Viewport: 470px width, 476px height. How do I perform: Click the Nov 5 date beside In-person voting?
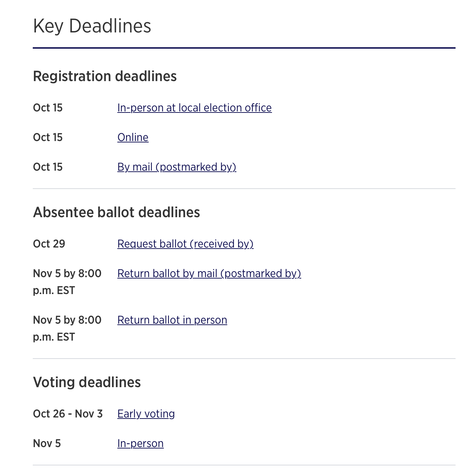coord(47,444)
